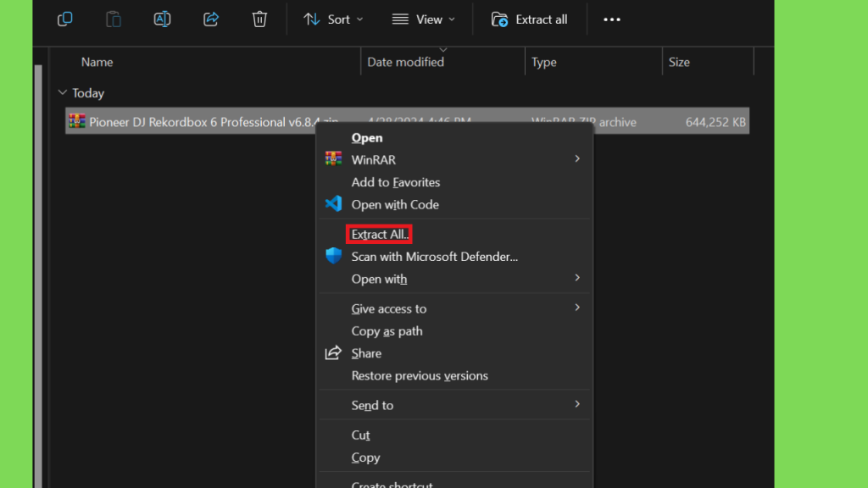This screenshot has width=868, height=488.
Task: Expand the WinRAR submenu entry
Action: [454, 160]
